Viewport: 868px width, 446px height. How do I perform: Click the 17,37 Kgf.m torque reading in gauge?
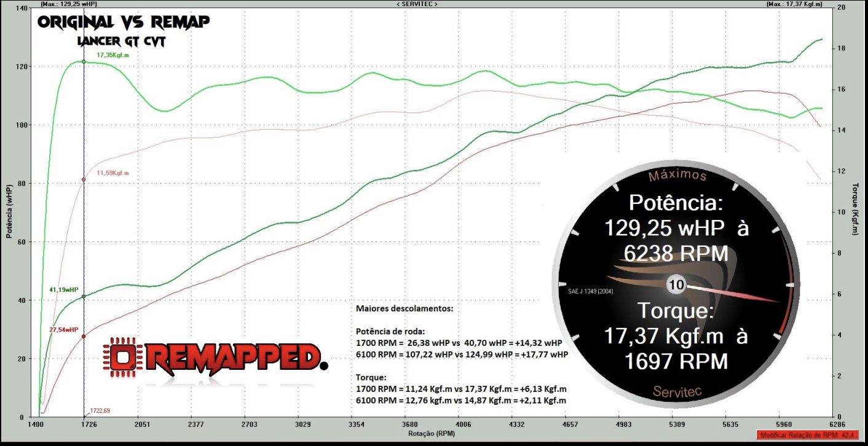(x=677, y=337)
